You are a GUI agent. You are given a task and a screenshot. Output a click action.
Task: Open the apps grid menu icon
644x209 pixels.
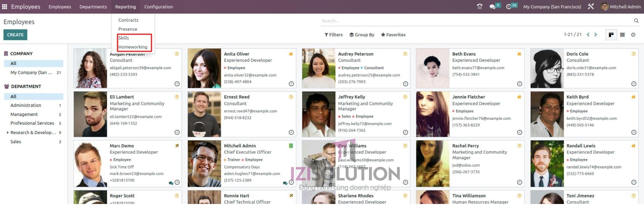(5, 7)
